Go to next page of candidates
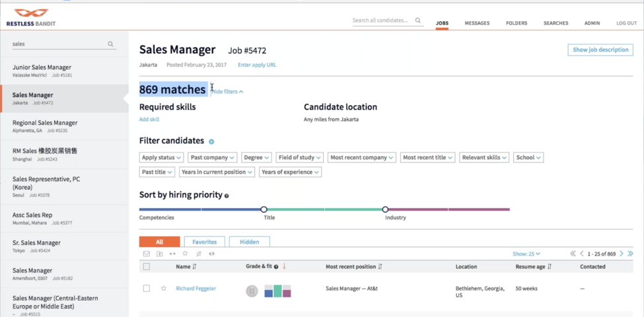 tap(622, 254)
